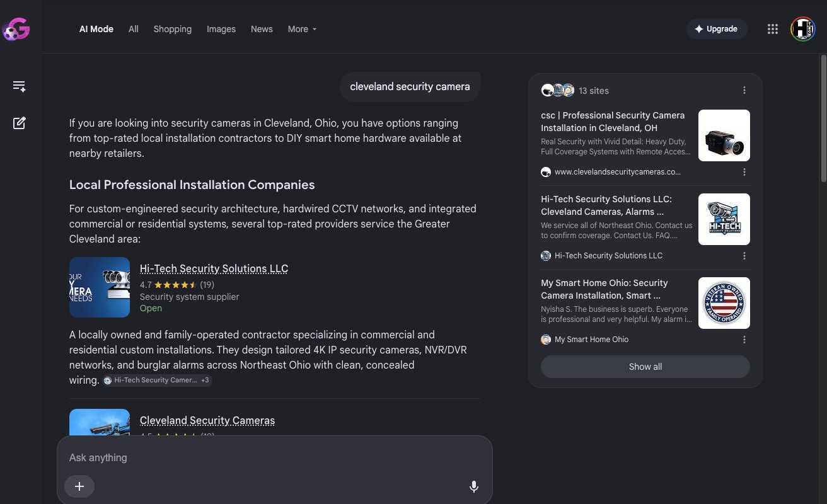Click the Hi-Tech logo thumbnail in sources
This screenshot has height=504, width=827.
tap(724, 219)
